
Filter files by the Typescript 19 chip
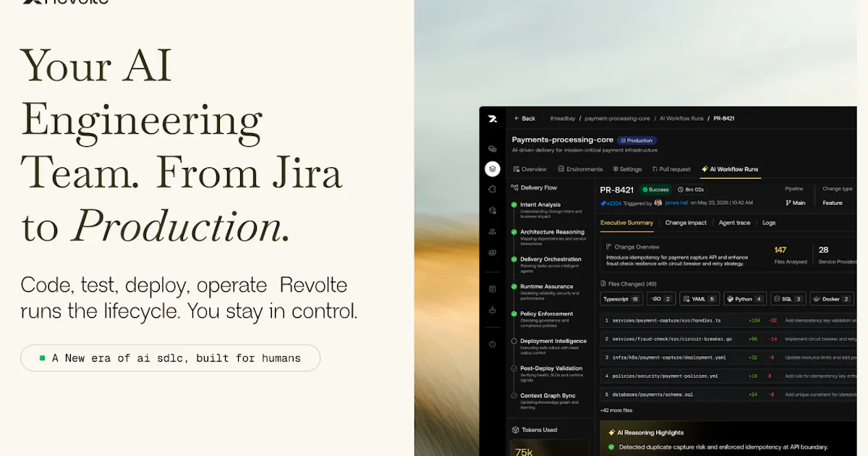click(621, 299)
